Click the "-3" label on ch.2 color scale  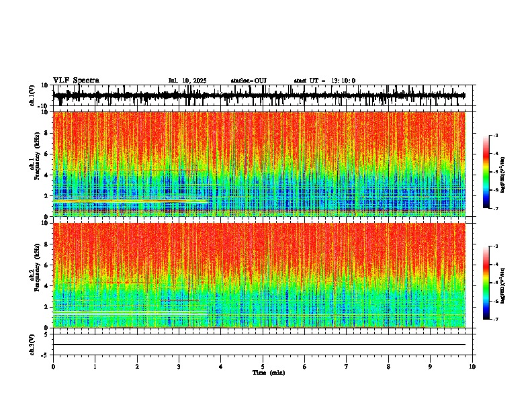click(496, 246)
